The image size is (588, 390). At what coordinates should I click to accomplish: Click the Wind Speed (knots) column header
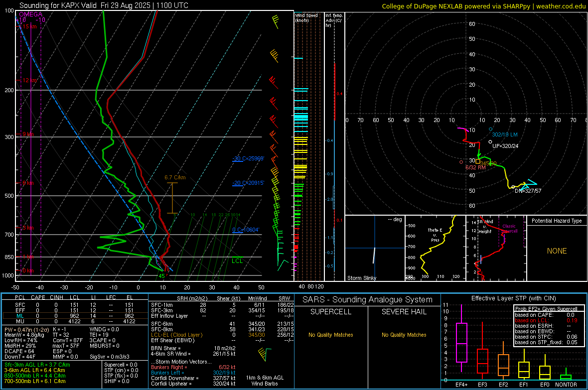[306, 18]
